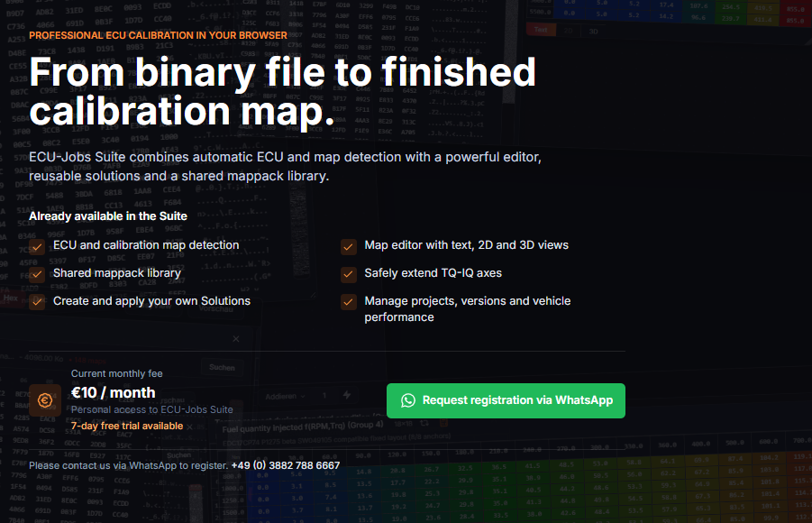The image size is (812, 523).
Task: Click the faded Suchen search field
Action: click(223, 368)
